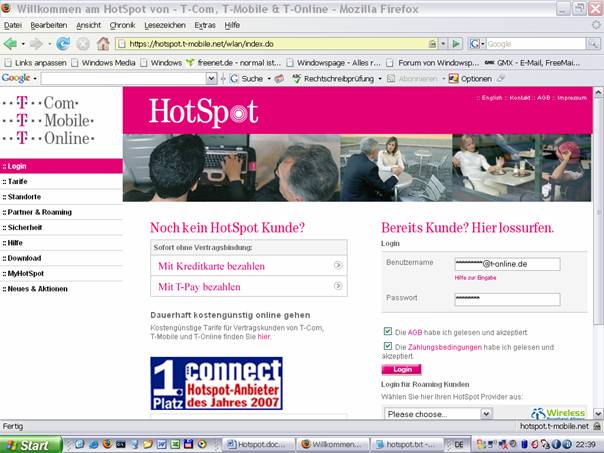Uncheck the AGB accepted checkbox
The height and width of the screenshot is (453, 604).
pyautogui.click(x=388, y=331)
